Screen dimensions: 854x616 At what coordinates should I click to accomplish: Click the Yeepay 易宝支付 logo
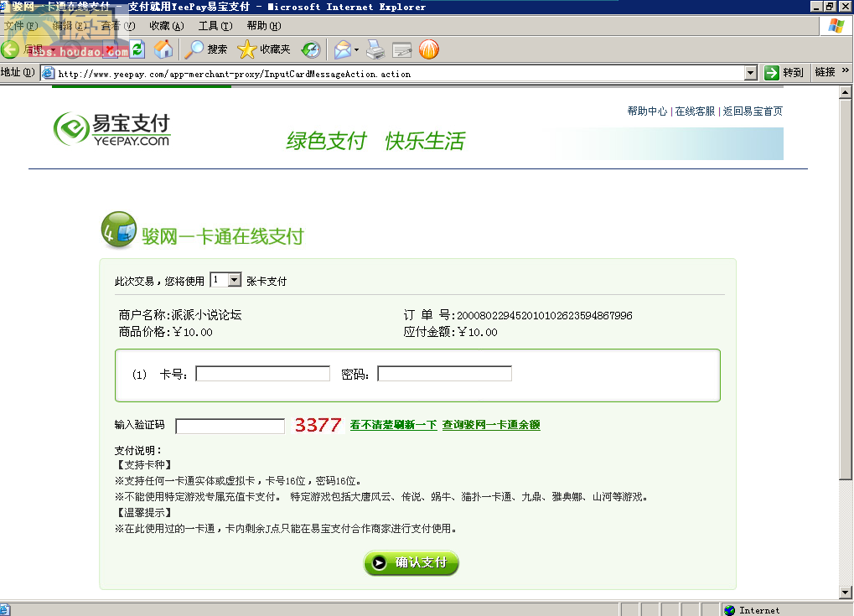[x=111, y=130]
